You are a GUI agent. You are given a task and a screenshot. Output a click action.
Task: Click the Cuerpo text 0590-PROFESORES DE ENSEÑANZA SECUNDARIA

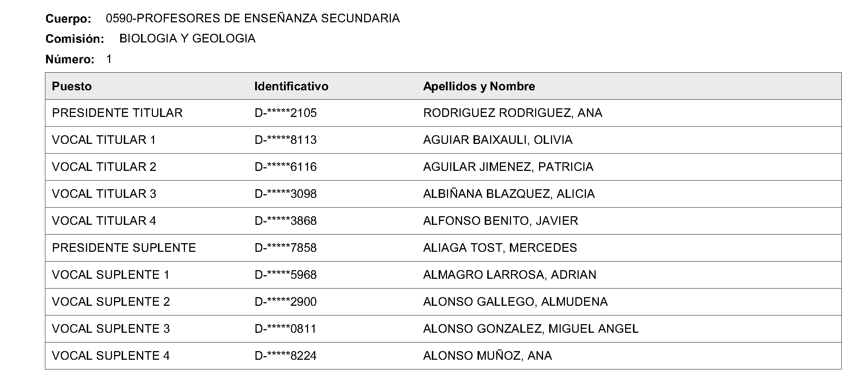coord(253,18)
